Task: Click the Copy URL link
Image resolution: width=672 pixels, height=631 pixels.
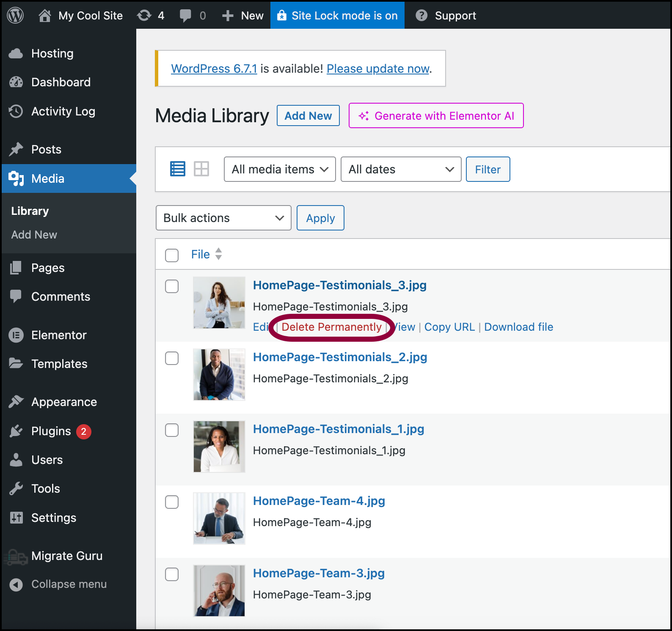Action: tap(449, 327)
